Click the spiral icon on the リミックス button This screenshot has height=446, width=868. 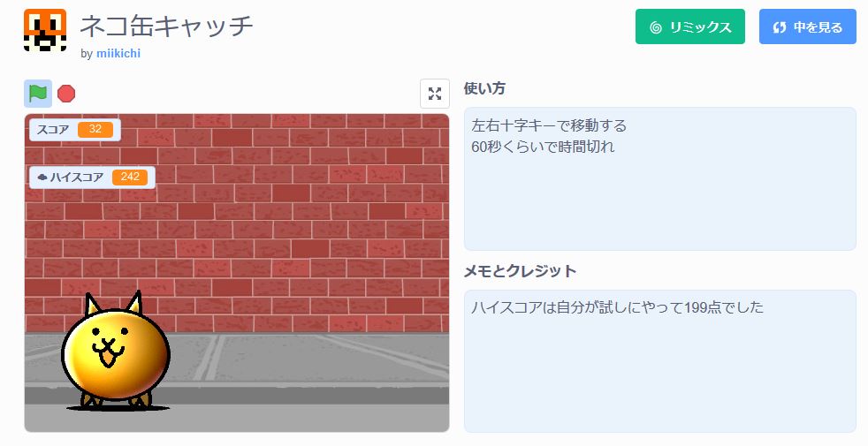pyautogui.click(x=656, y=27)
